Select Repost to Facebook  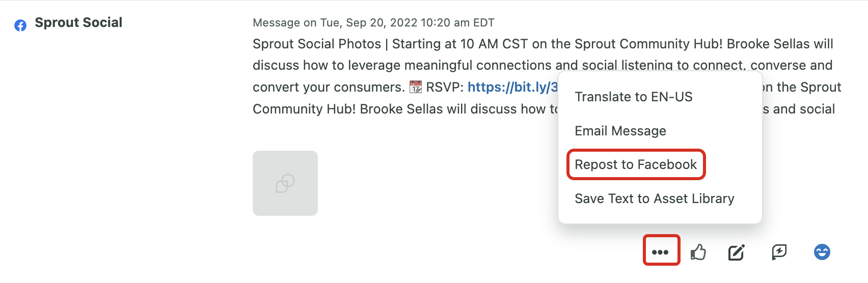click(x=636, y=164)
